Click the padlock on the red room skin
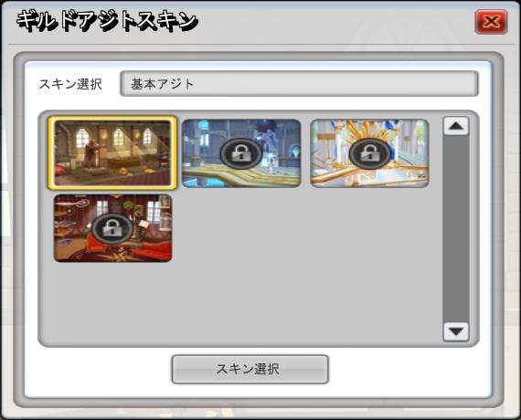The height and width of the screenshot is (420, 521). tap(112, 228)
